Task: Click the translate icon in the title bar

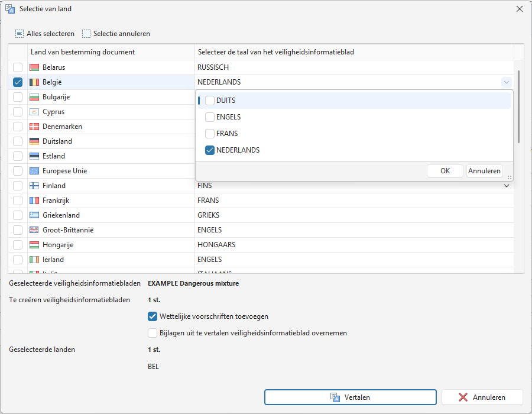Action: pyautogui.click(x=10, y=9)
